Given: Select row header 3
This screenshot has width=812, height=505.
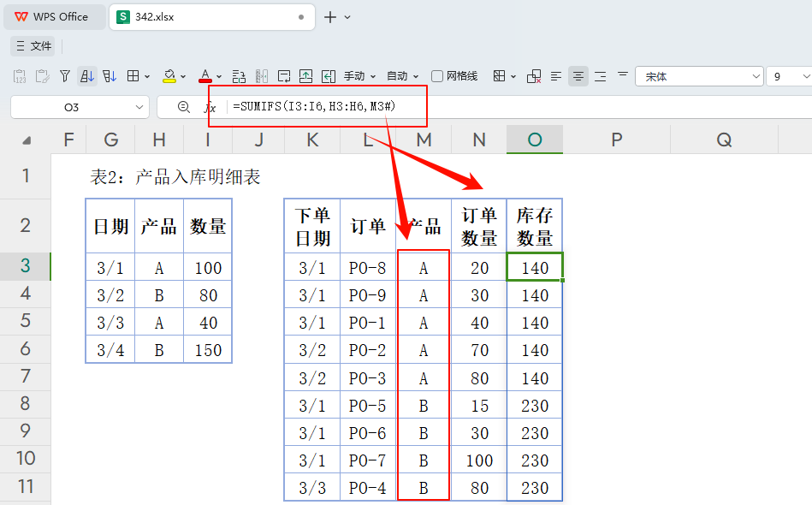Looking at the screenshot, I should click(26, 266).
